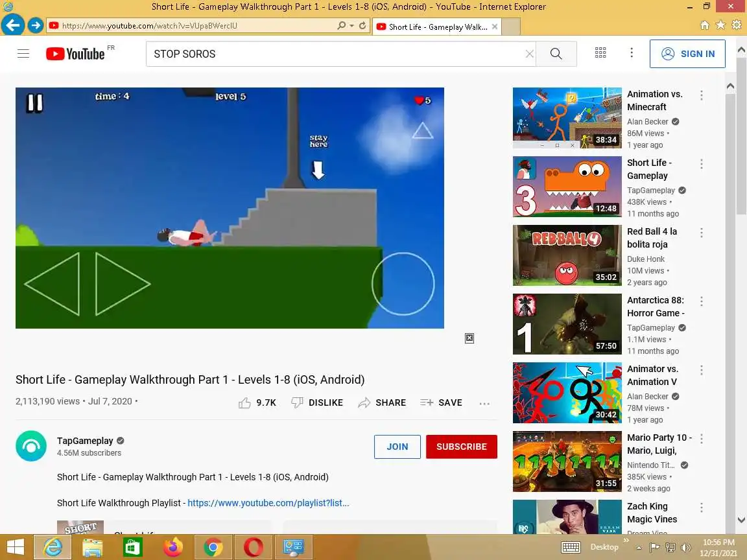Open the SHARE arrow option
This screenshot has width=747, height=560.
click(382, 403)
